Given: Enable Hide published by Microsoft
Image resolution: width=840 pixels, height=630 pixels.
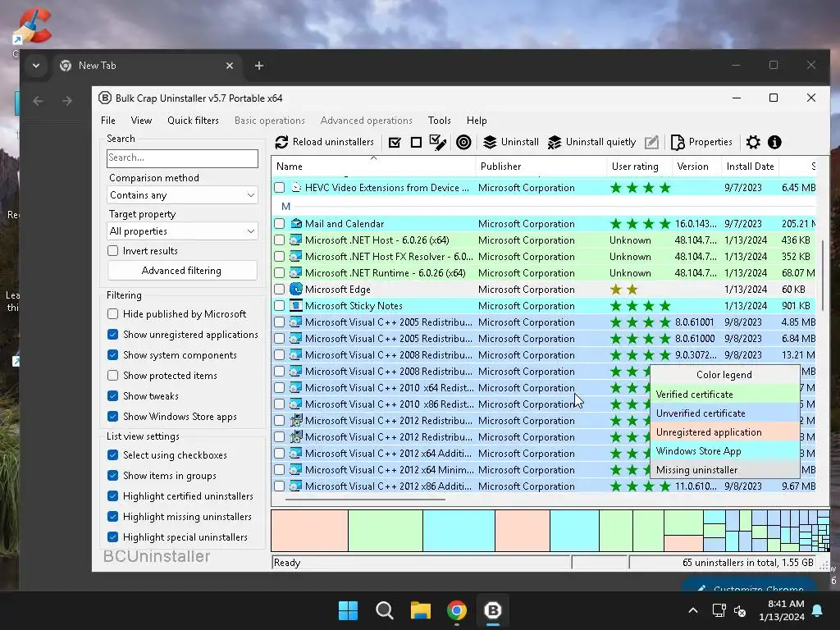Looking at the screenshot, I should tap(112, 314).
